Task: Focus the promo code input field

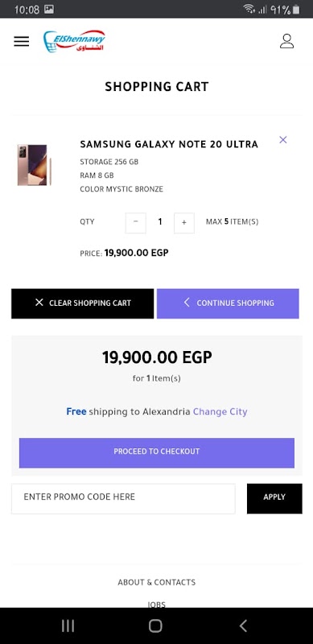Action: coord(123,498)
